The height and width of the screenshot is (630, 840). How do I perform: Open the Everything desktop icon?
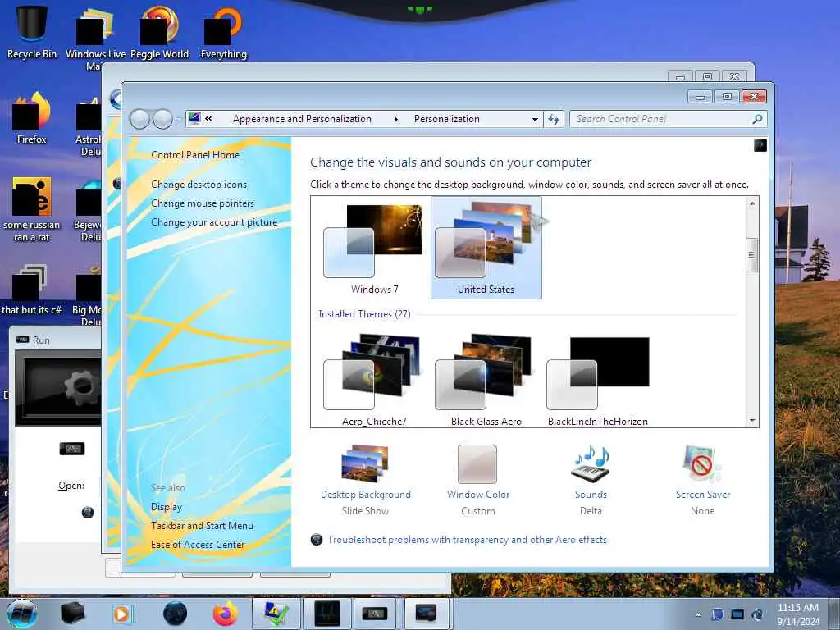click(223, 31)
